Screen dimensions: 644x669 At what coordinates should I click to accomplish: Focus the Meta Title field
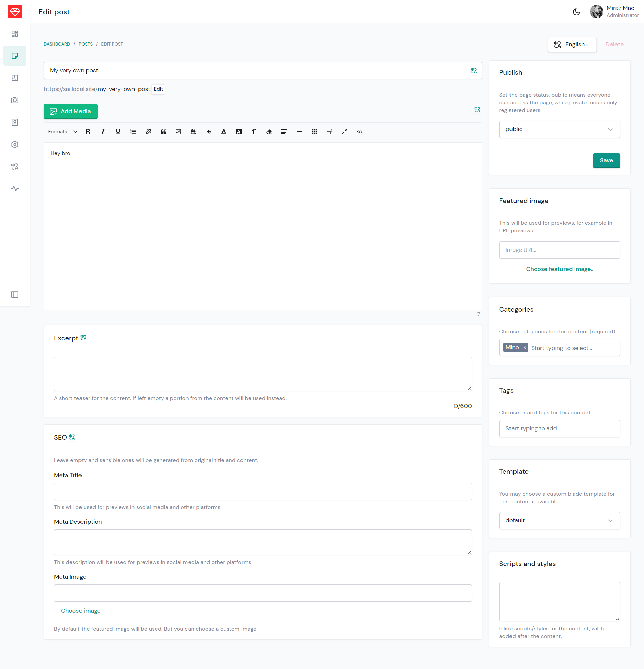(263, 492)
